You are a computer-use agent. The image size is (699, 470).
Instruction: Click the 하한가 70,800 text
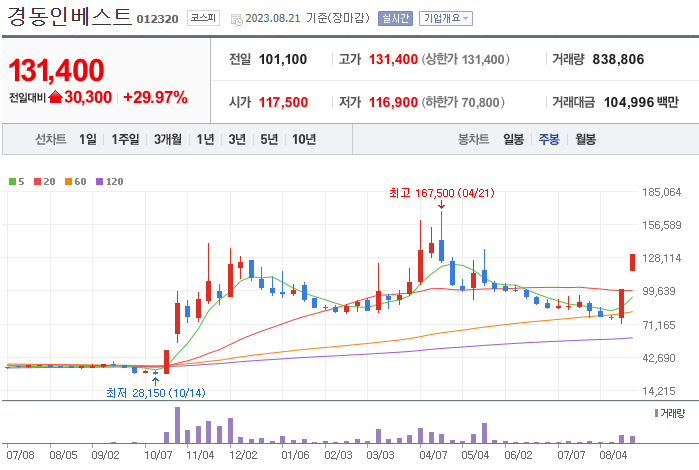pyautogui.click(x=463, y=103)
